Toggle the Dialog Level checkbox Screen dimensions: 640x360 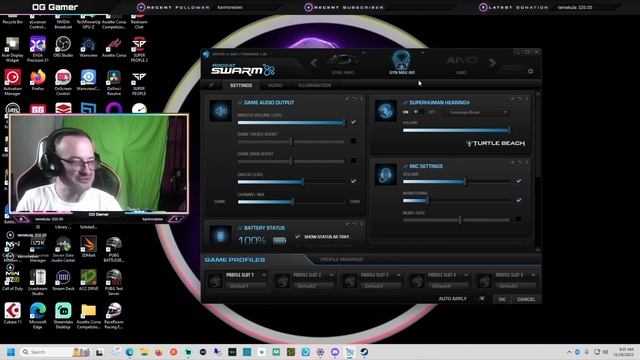pyautogui.click(x=353, y=181)
